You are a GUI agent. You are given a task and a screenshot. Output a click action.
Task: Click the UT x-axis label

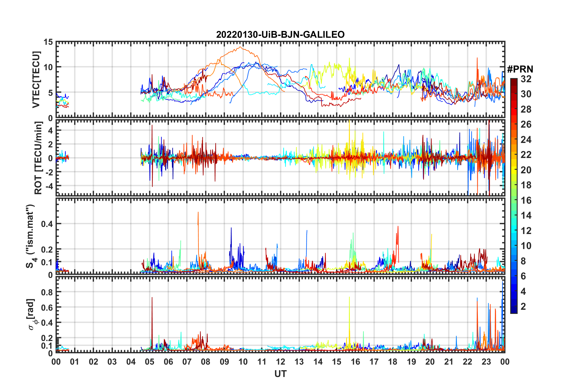point(280,374)
